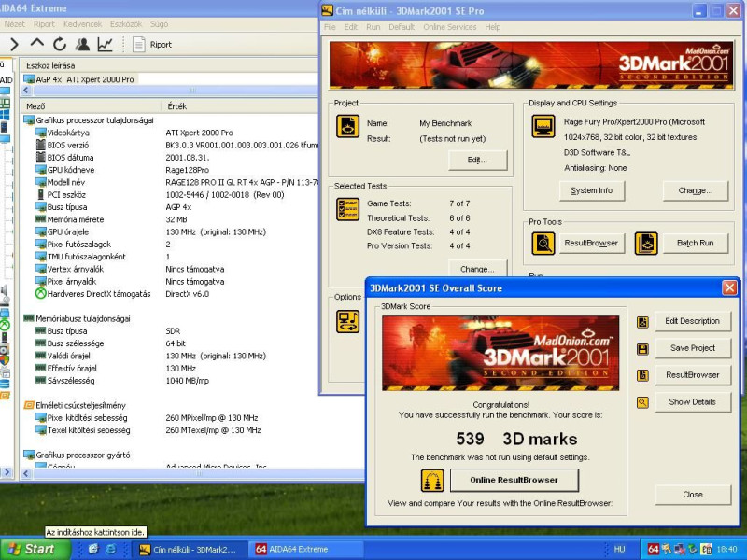Click the AGP 4x: ATI Xpert 2000 Pro device icon
The width and height of the screenshot is (747, 560).
coord(29,79)
